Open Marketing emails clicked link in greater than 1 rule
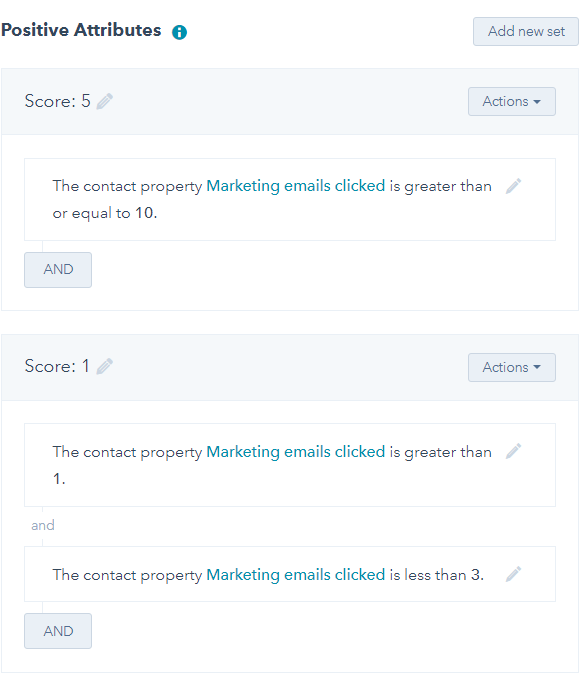This screenshot has height=693, width=586. 296,452
